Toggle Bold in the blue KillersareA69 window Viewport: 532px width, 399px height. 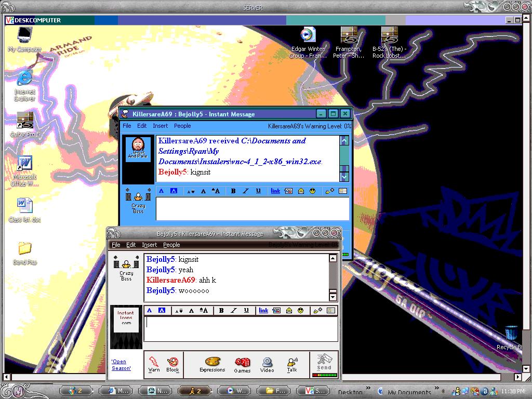tap(233, 191)
